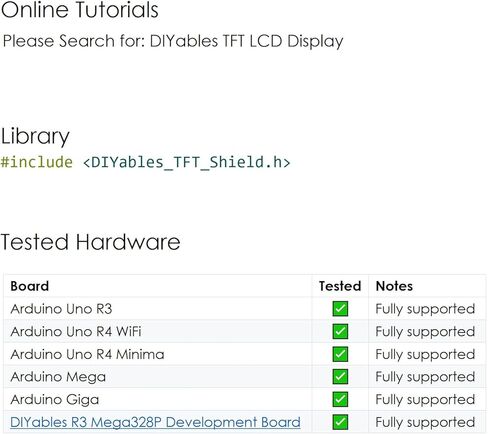Viewport: 488px width, 434px height.
Task: Click the green checkmark for Arduino Uno R3
Action: (x=340, y=309)
